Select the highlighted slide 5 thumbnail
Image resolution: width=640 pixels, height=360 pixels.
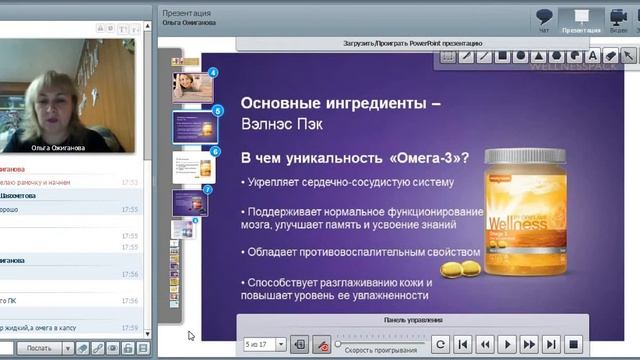click(195, 127)
